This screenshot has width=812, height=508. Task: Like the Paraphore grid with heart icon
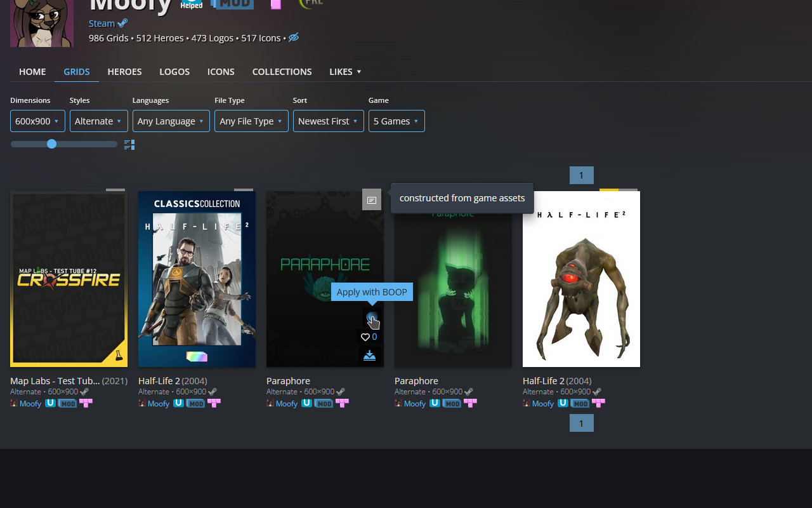click(x=365, y=337)
